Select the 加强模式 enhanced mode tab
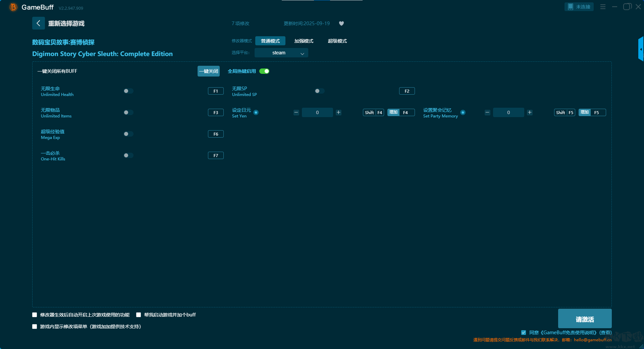This screenshot has width=644, height=349. 304,41
